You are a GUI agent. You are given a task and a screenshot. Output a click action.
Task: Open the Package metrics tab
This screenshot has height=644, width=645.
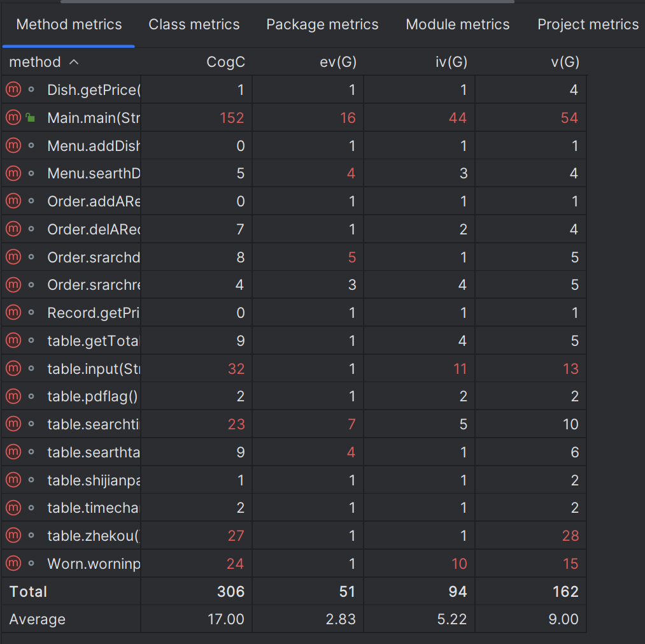tap(322, 24)
